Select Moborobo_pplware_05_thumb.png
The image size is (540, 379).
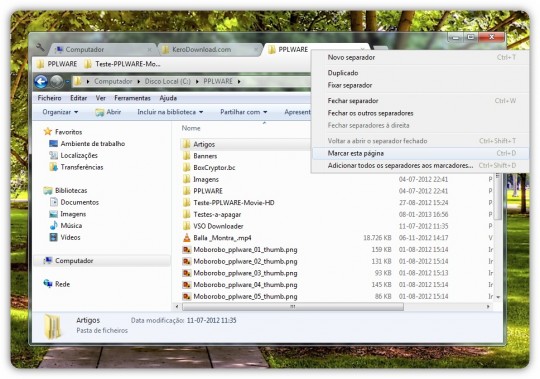240,296
